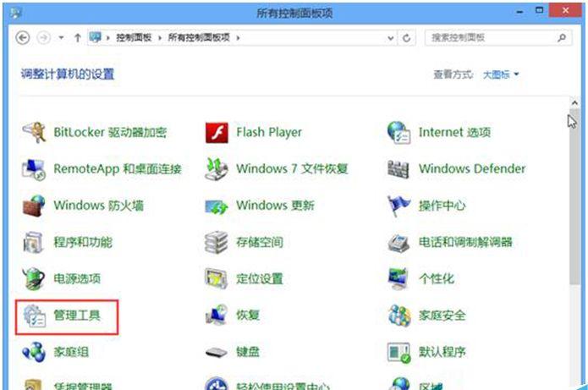Open the 键盘 text link

(x=248, y=352)
